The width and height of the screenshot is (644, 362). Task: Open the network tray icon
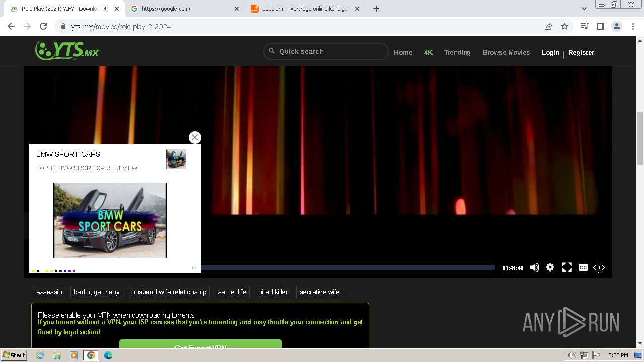(x=584, y=355)
